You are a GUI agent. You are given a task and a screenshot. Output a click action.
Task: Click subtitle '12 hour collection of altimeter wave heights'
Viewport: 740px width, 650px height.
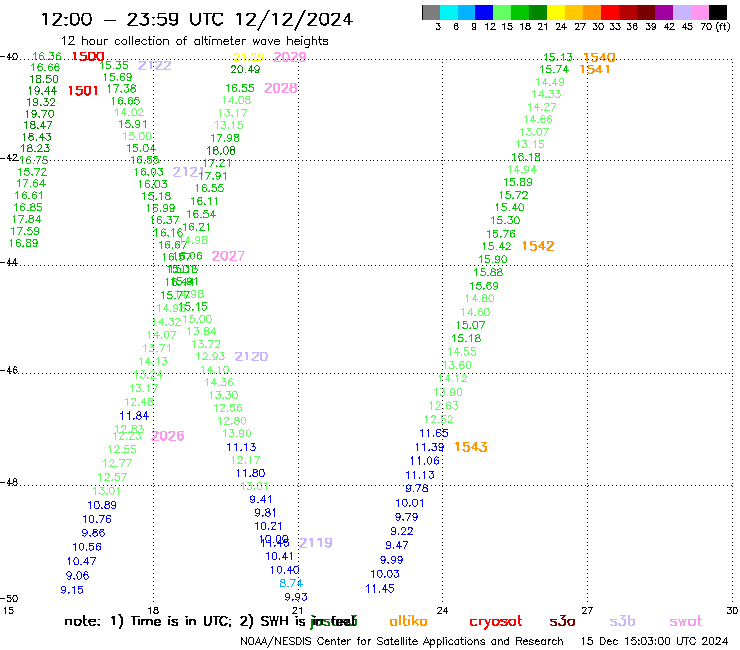(x=194, y=41)
